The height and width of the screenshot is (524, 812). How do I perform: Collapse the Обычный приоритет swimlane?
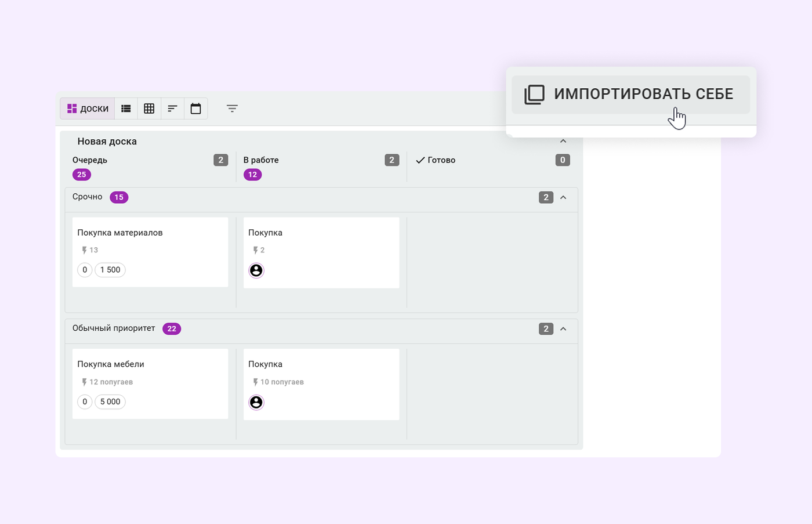point(563,329)
